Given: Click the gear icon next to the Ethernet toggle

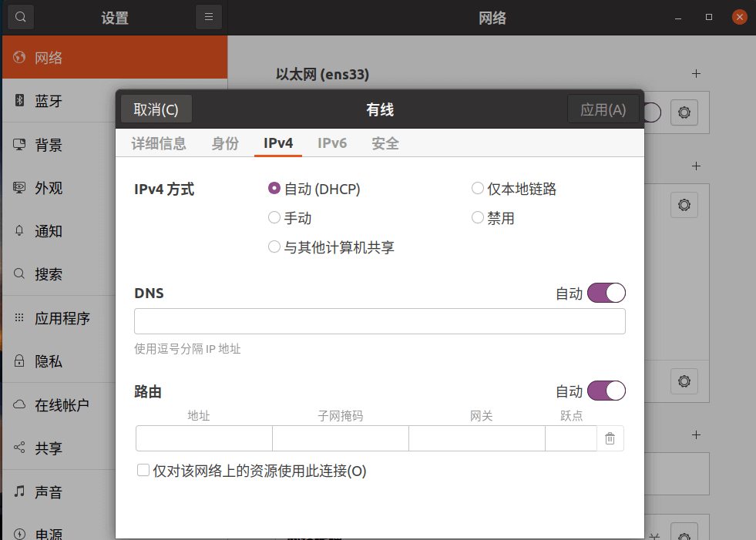Looking at the screenshot, I should (684, 112).
